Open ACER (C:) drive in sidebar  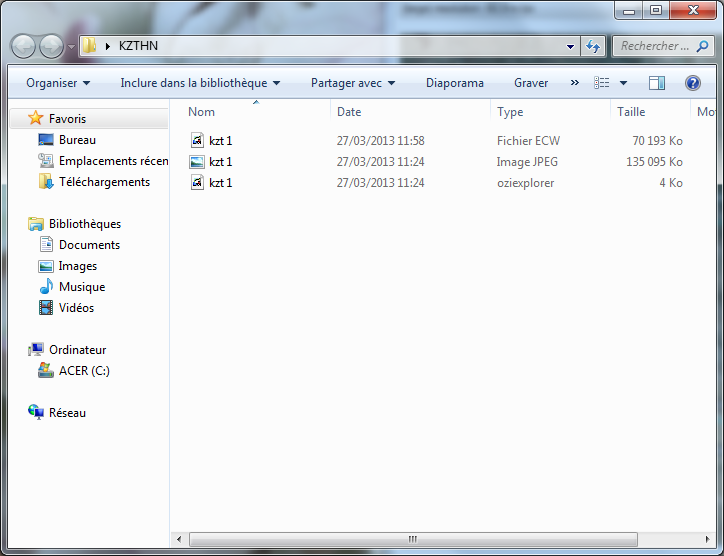[84, 371]
